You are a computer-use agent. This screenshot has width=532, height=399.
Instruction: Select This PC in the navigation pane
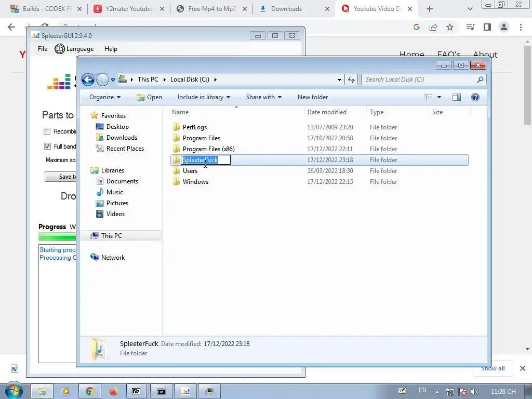[x=111, y=236]
